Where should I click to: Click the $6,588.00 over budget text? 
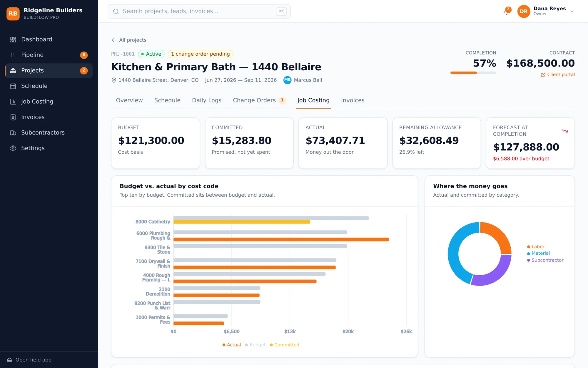pyautogui.click(x=521, y=159)
